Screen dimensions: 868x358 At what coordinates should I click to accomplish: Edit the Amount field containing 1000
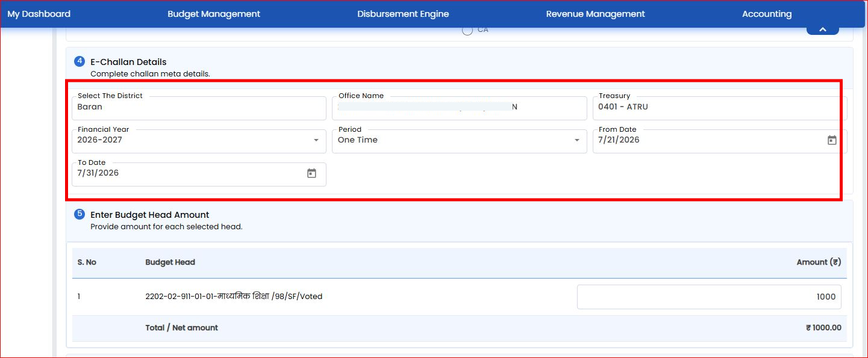[x=709, y=297]
